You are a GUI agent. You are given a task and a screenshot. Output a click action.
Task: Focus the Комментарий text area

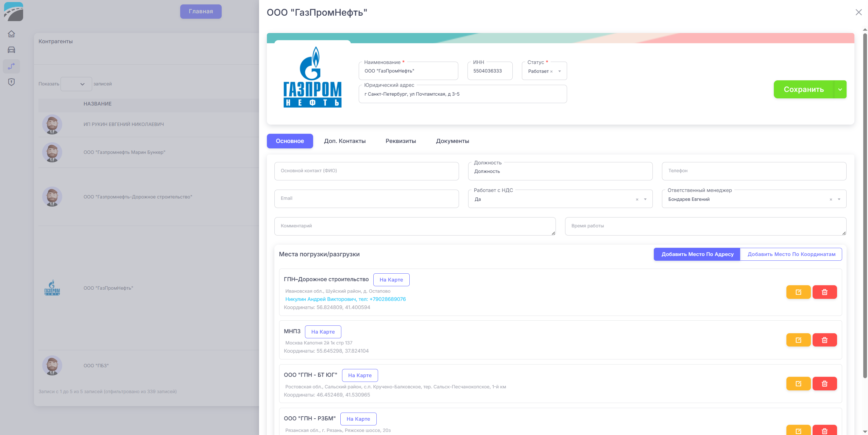(x=415, y=226)
